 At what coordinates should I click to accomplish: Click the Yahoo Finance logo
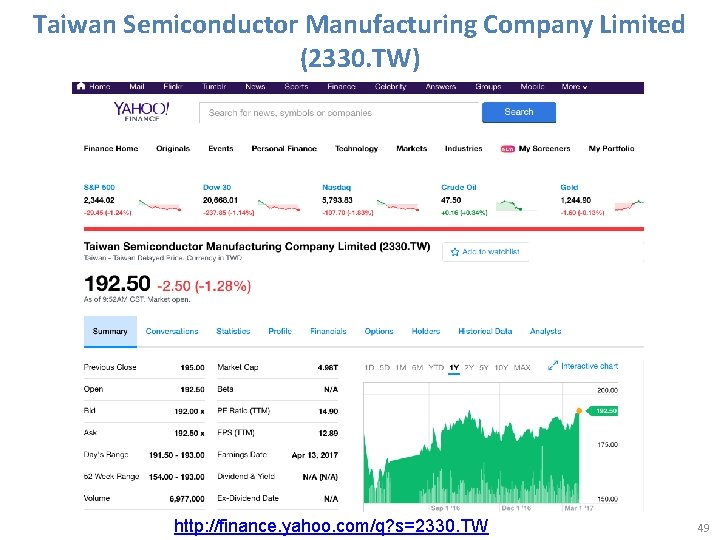(x=141, y=112)
